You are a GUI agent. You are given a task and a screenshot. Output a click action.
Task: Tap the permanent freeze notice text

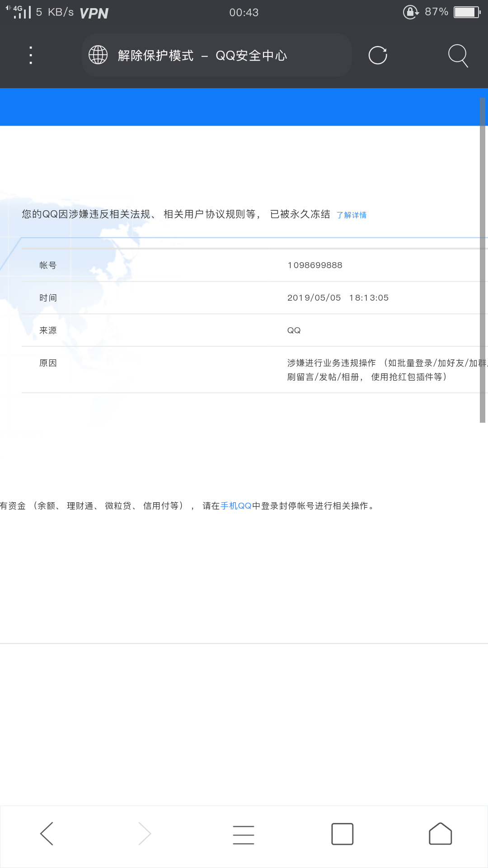176,214
